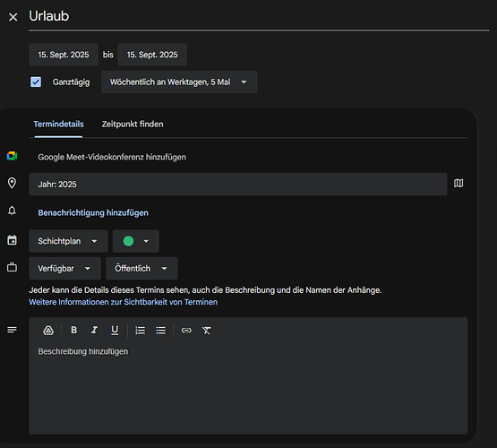Expand the Verfügbar availability dropdown

click(65, 269)
